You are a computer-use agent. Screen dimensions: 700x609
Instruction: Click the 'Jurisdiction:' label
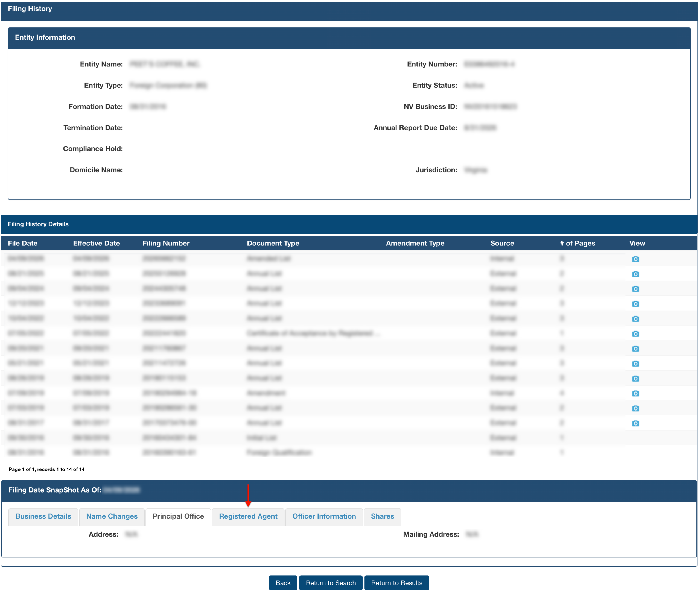[x=436, y=170]
